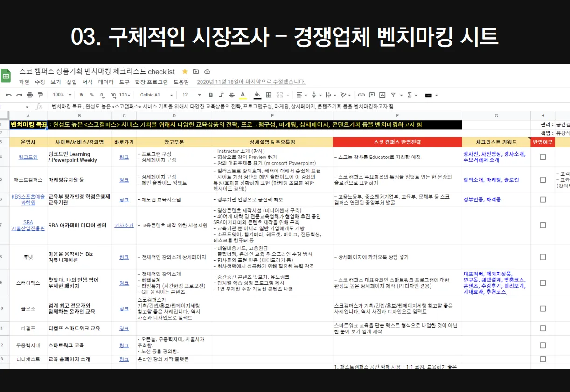Toggle italic formatting

[x=222, y=95]
